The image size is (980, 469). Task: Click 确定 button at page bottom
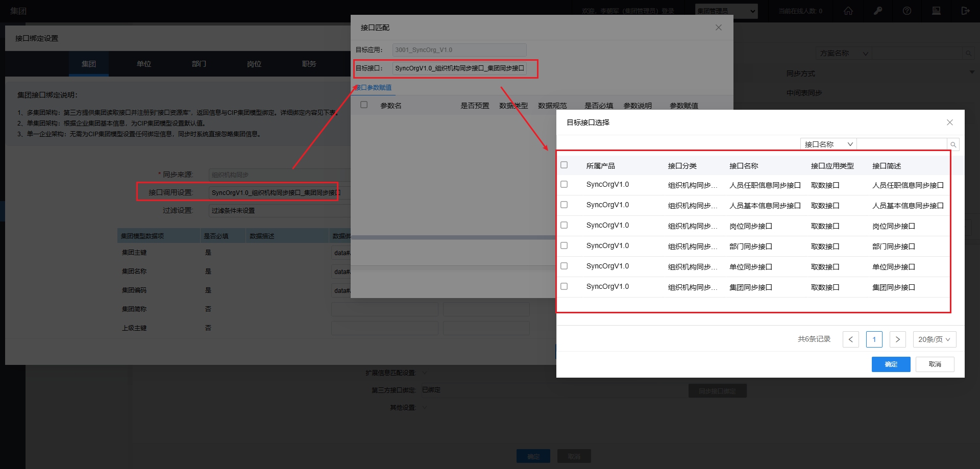pyautogui.click(x=533, y=456)
